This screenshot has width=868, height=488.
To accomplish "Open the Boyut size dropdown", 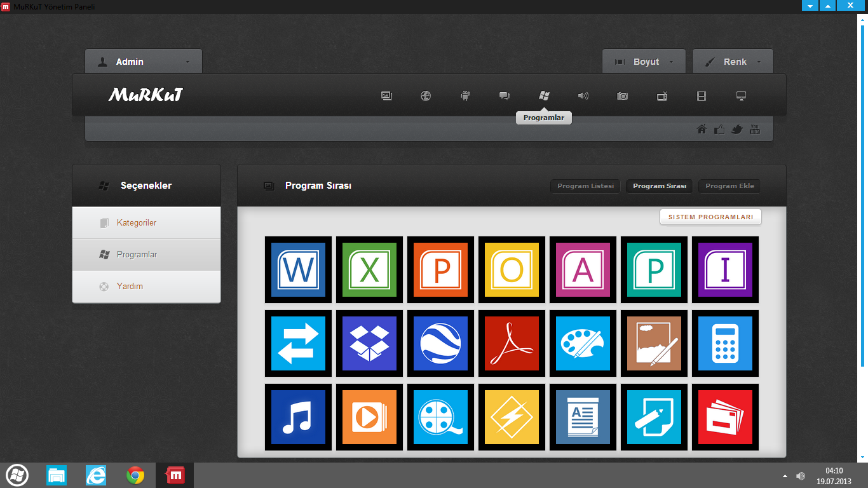I will tap(644, 62).
